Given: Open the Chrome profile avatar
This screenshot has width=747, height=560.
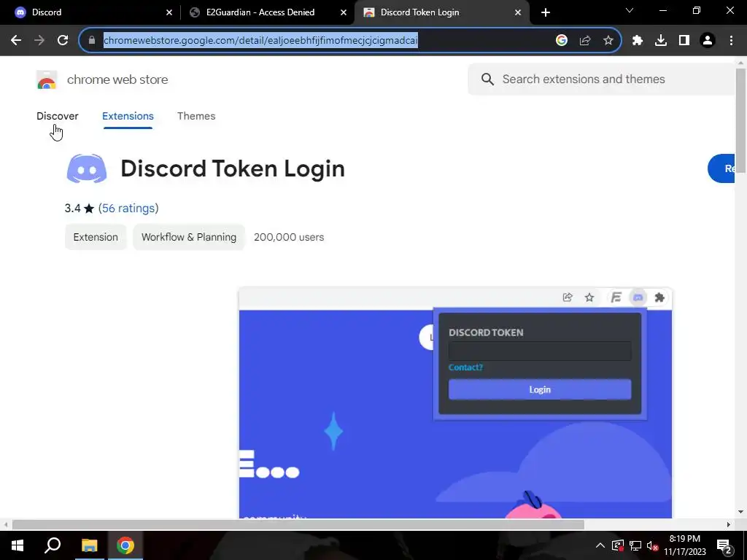Looking at the screenshot, I should (x=708, y=41).
